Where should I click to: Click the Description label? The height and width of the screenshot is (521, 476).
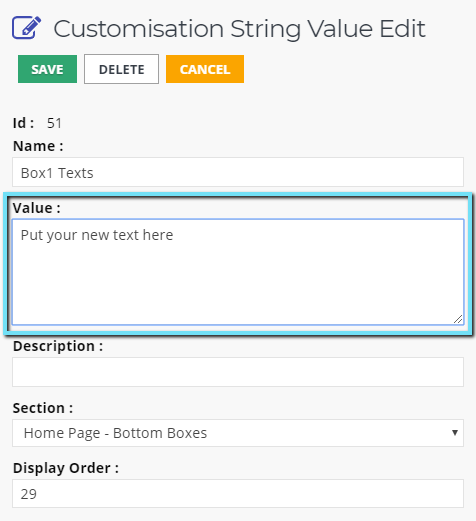pyautogui.click(x=58, y=346)
